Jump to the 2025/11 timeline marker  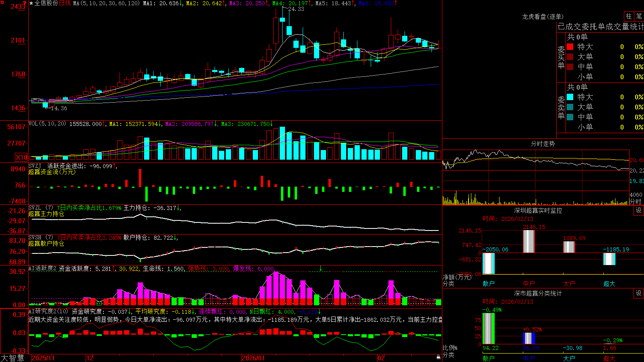point(43,358)
